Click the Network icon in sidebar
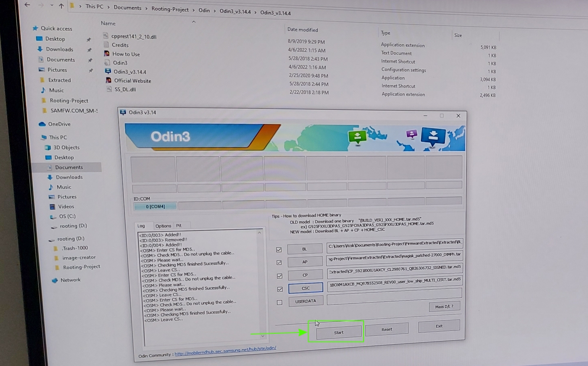 point(54,280)
